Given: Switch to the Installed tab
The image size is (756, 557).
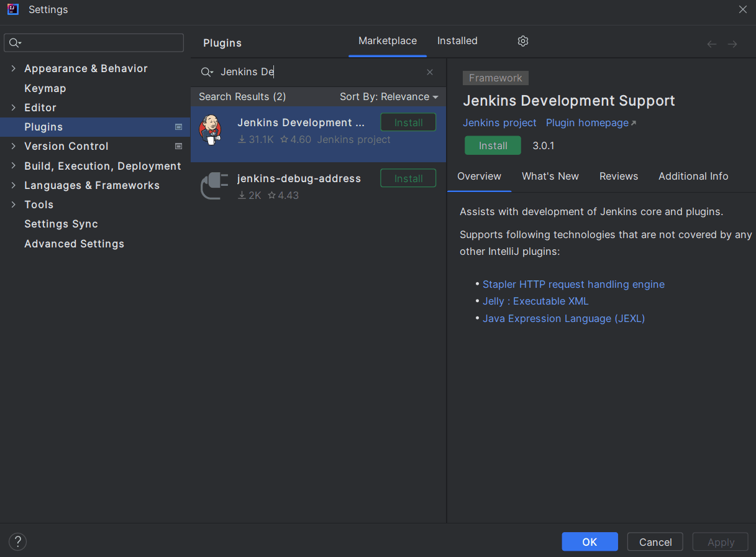Looking at the screenshot, I should 457,41.
